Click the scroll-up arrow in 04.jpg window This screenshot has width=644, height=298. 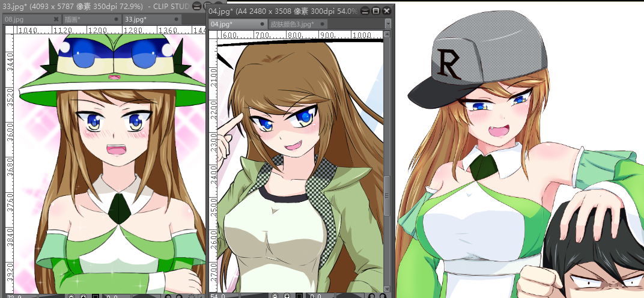(x=387, y=34)
